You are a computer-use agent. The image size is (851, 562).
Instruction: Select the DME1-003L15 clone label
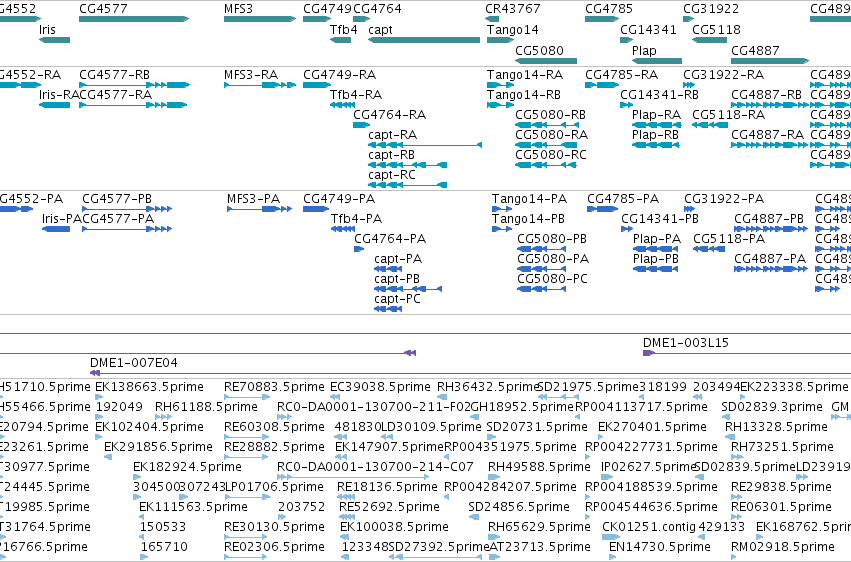coord(686,343)
